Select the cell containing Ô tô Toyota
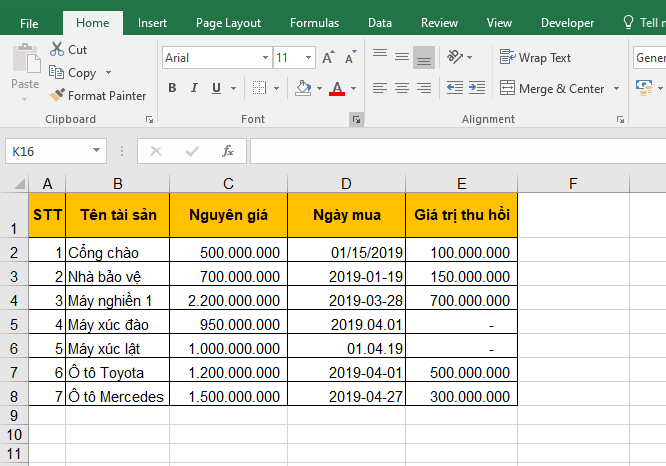This screenshot has height=466, width=666. point(117,372)
